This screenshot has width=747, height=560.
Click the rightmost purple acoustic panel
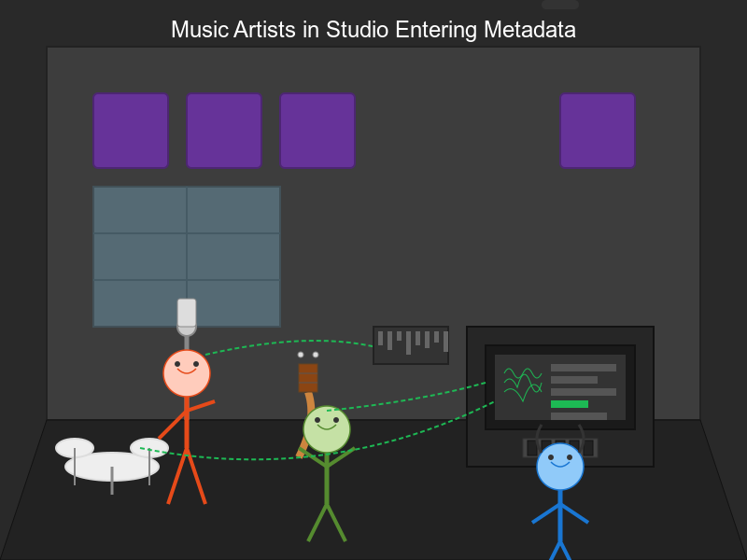point(598,131)
